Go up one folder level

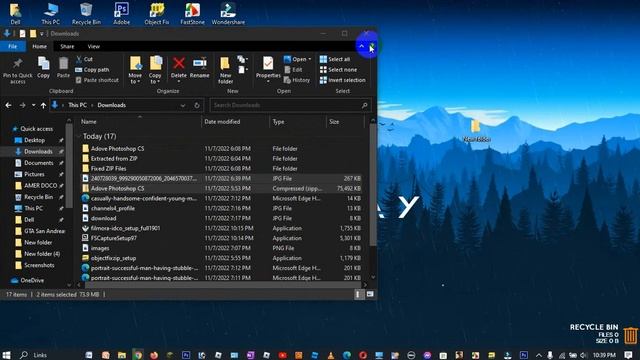click(43, 105)
